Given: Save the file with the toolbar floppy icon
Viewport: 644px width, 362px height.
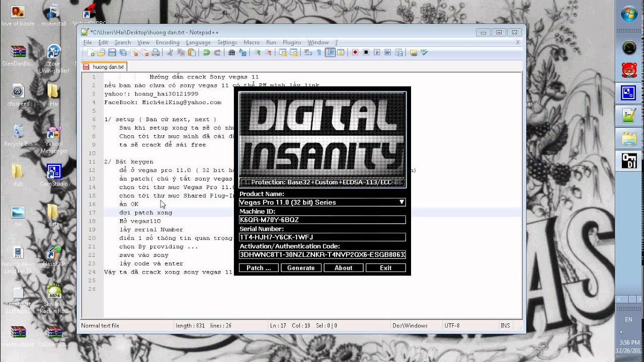Looking at the screenshot, I should pos(112,52).
